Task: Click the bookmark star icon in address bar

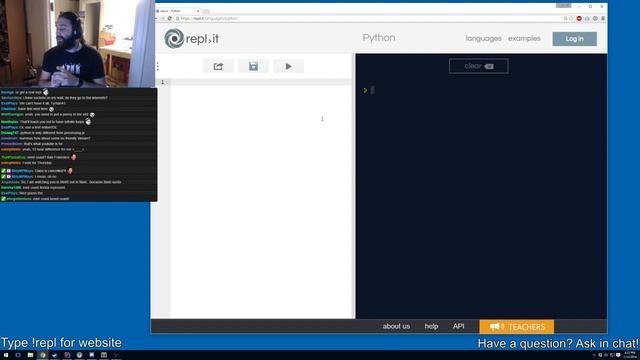Action: [571, 18]
